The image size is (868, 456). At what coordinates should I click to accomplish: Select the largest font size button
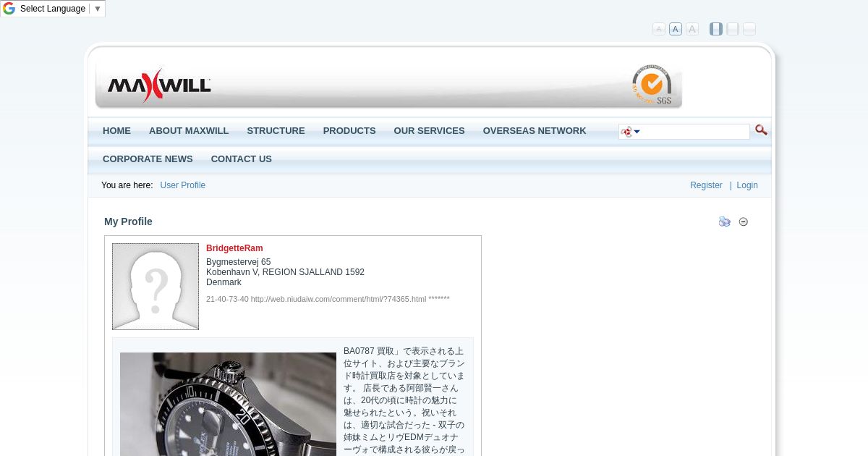point(692,29)
